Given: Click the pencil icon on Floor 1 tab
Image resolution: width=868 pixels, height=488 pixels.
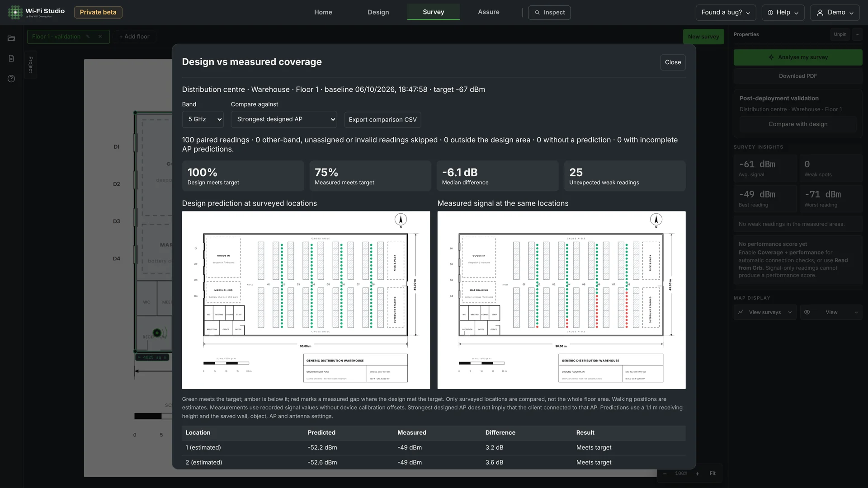Looking at the screenshot, I should 88,37.
